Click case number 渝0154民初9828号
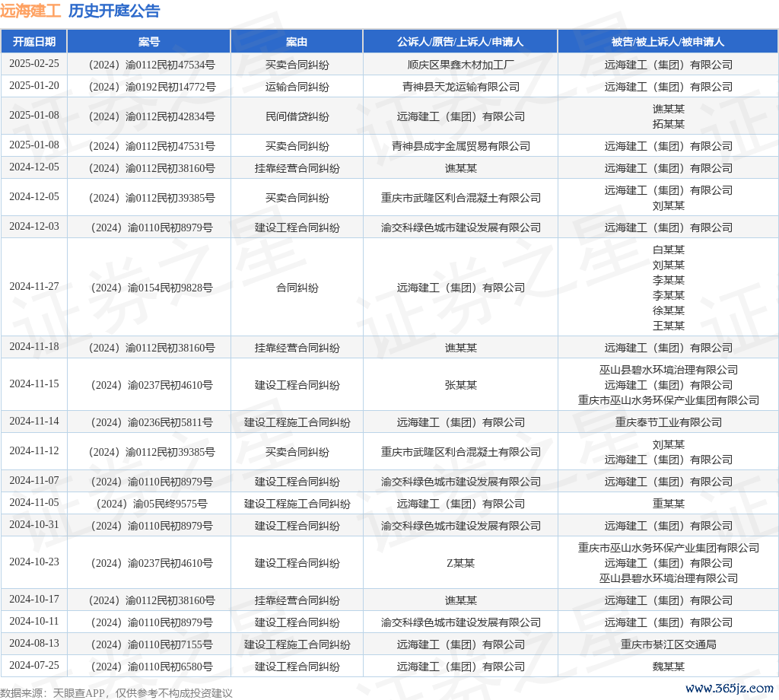The width and height of the screenshot is (779, 700). click(x=151, y=288)
